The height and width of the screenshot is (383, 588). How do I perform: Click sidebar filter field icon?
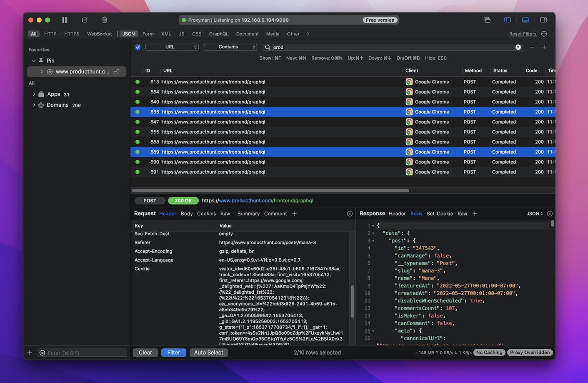click(42, 353)
